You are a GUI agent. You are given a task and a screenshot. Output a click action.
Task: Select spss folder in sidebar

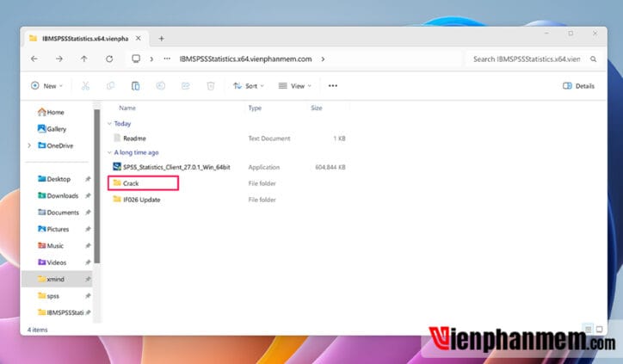coord(48,296)
